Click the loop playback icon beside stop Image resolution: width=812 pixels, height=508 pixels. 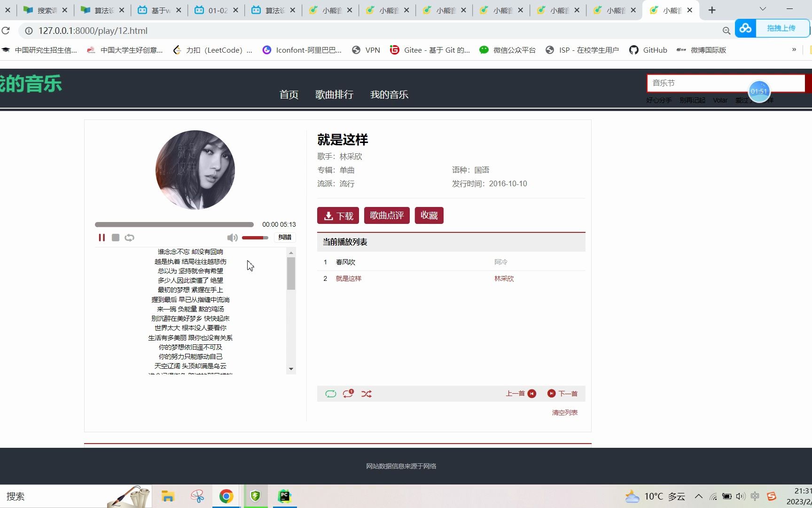click(129, 238)
